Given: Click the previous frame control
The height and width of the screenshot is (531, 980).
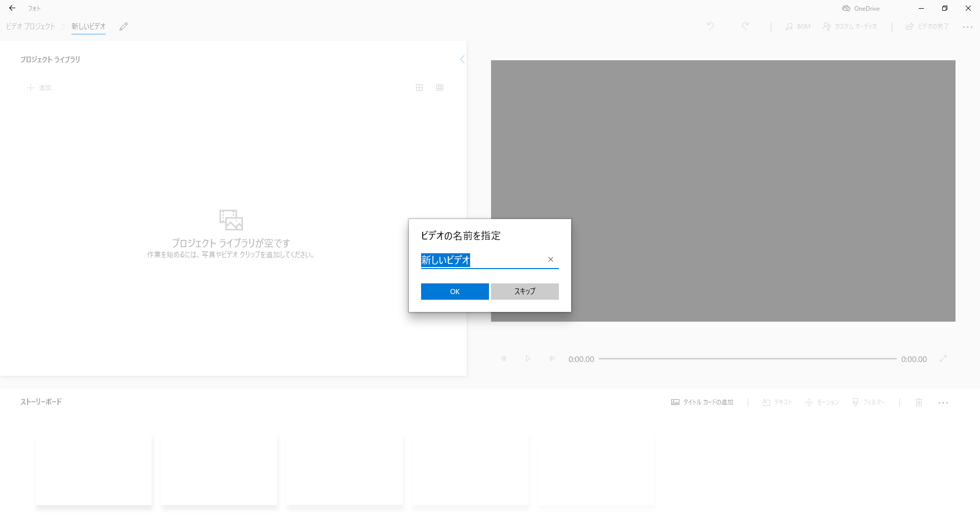Looking at the screenshot, I should point(503,358).
